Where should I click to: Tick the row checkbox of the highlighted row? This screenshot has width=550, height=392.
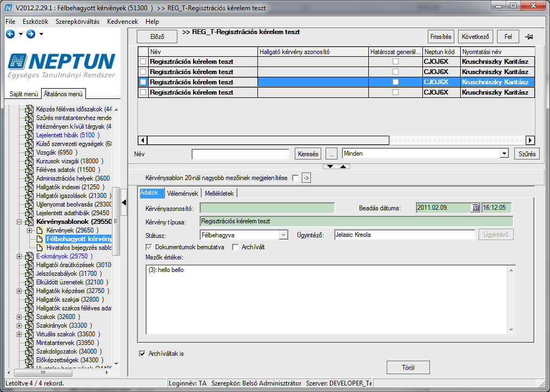[x=143, y=82]
